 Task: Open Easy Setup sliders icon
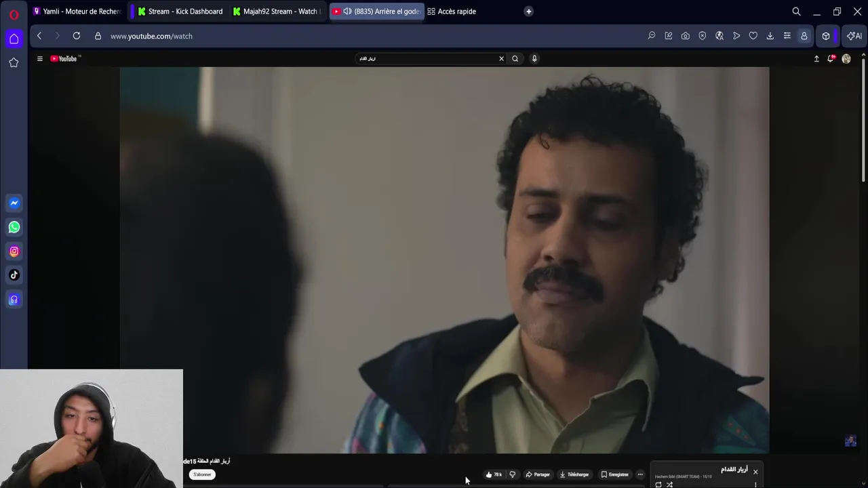(x=787, y=36)
